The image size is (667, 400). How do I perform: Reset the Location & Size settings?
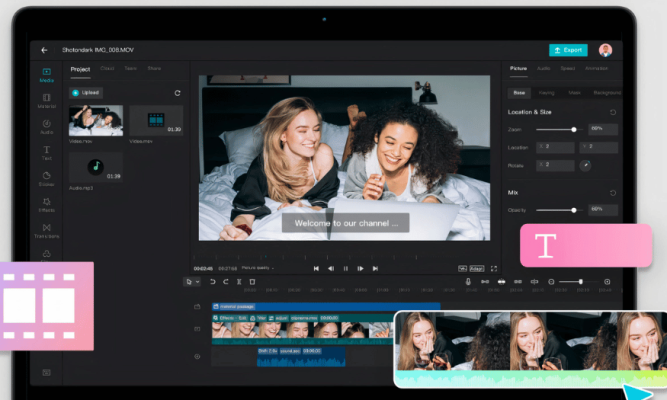click(x=612, y=112)
